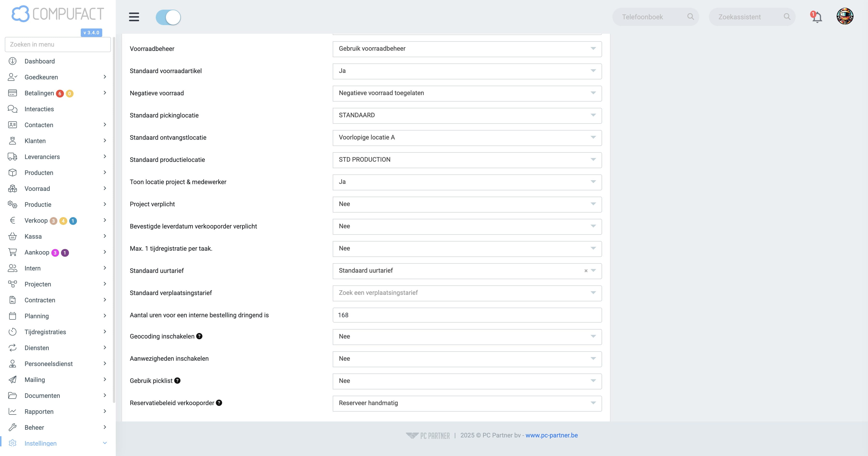Click the Tijdregistraties clock icon
This screenshot has height=456, width=868.
[13, 332]
